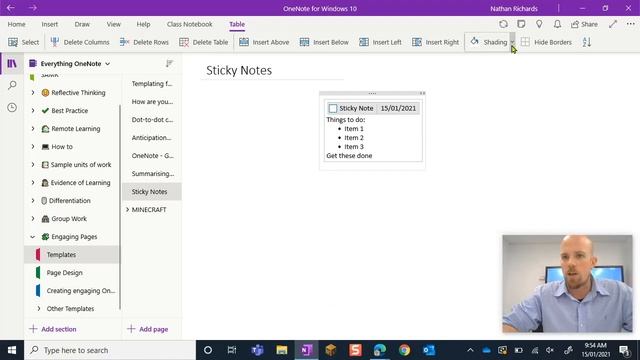
Task: Open the Class Notebook tab
Action: coord(189,24)
